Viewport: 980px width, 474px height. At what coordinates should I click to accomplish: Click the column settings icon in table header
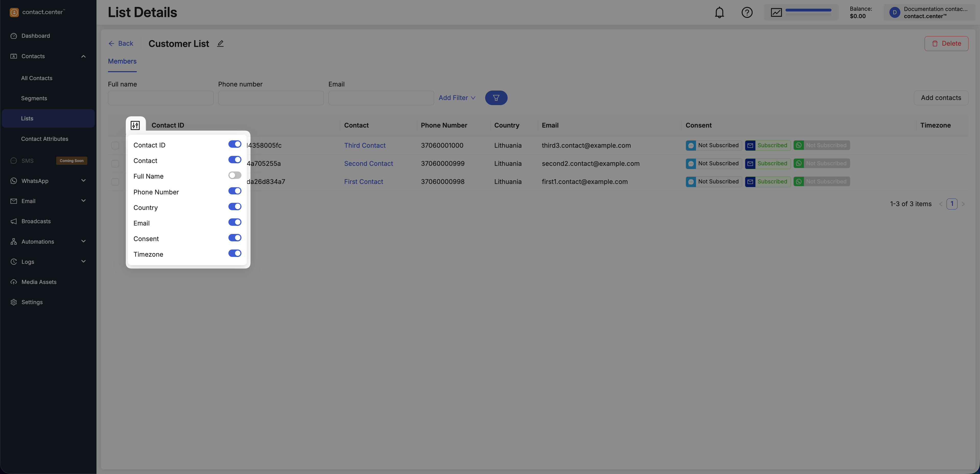pyautogui.click(x=135, y=125)
